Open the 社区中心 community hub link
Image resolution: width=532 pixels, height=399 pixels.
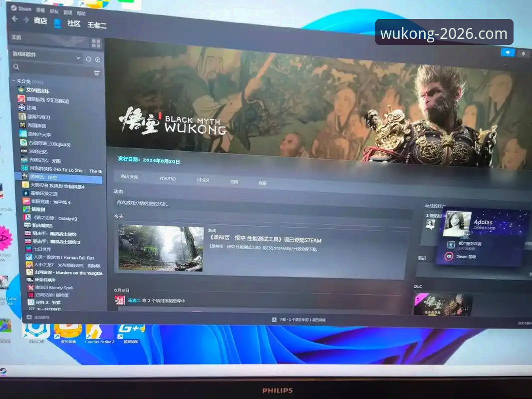168,178
